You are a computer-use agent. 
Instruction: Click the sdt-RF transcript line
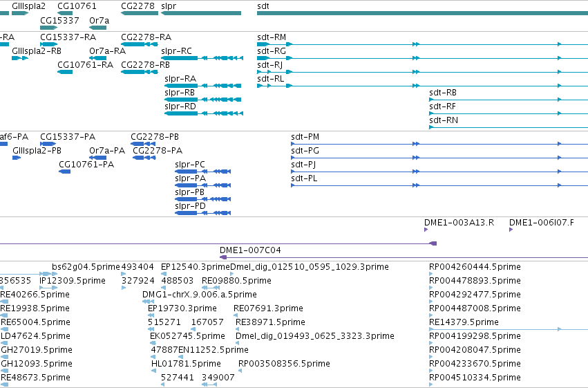509,113
